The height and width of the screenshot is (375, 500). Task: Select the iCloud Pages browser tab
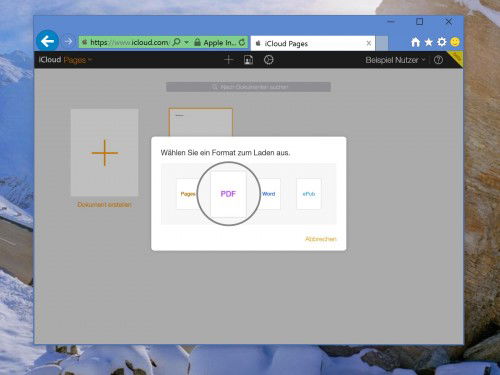point(313,43)
